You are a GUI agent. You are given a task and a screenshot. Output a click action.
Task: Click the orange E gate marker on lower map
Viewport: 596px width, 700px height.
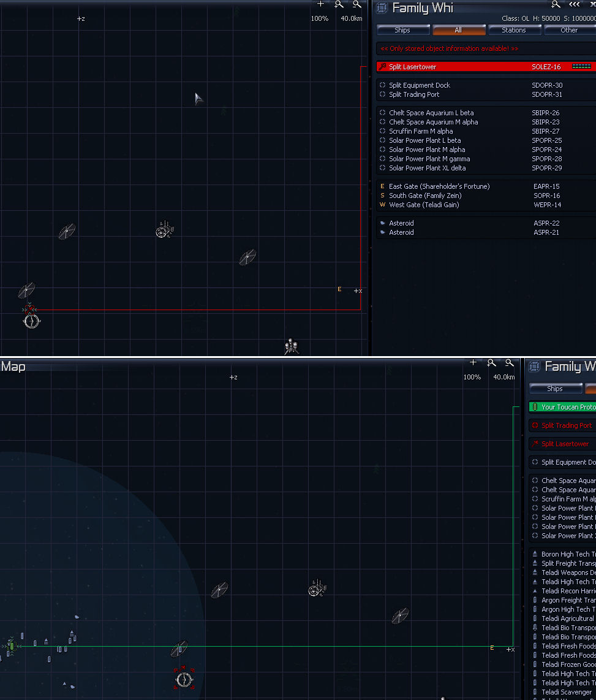[x=492, y=648]
